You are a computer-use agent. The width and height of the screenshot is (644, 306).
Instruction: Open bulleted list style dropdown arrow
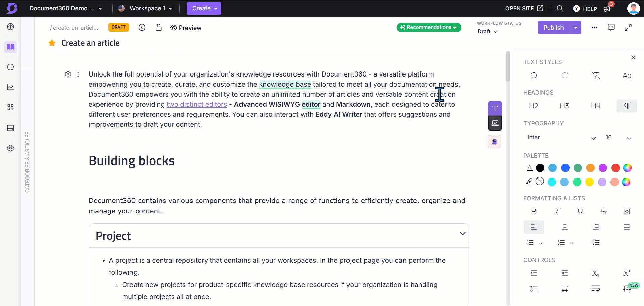pyautogui.click(x=541, y=243)
